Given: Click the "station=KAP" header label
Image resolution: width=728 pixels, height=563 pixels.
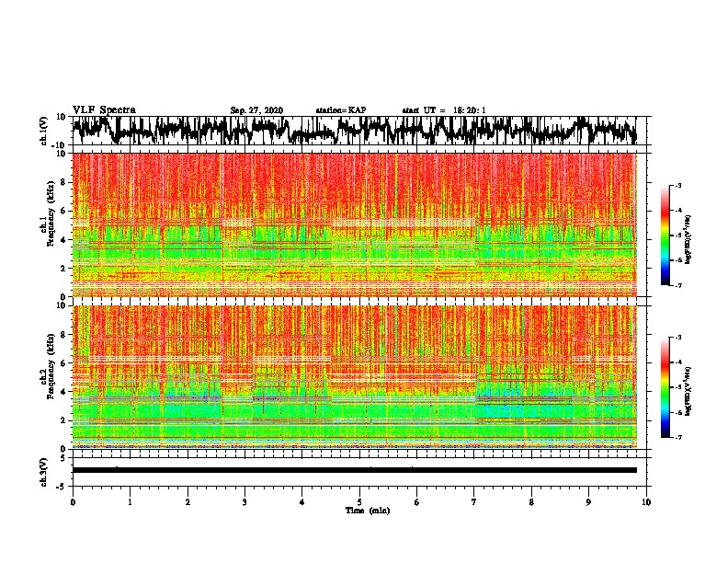Looking at the screenshot, I should 340,110.
